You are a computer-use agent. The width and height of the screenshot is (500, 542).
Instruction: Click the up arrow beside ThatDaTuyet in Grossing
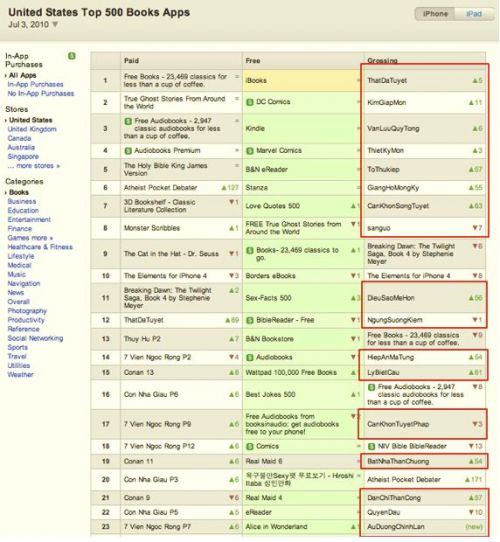[x=476, y=81]
